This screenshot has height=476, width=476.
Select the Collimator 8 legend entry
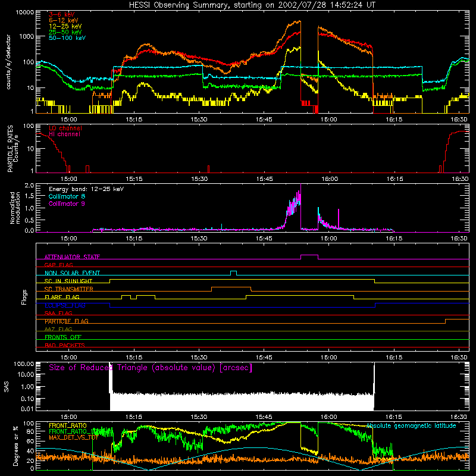pyautogui.click(x=67, y=196)
